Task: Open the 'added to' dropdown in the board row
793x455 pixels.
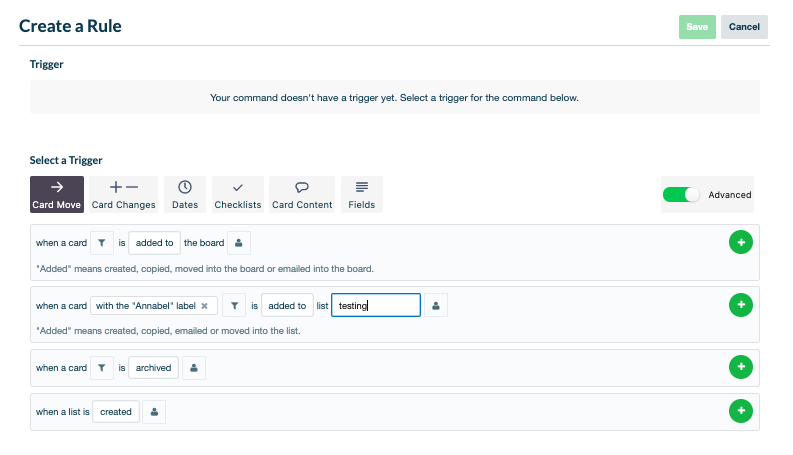Action: [x=154, y=243]
